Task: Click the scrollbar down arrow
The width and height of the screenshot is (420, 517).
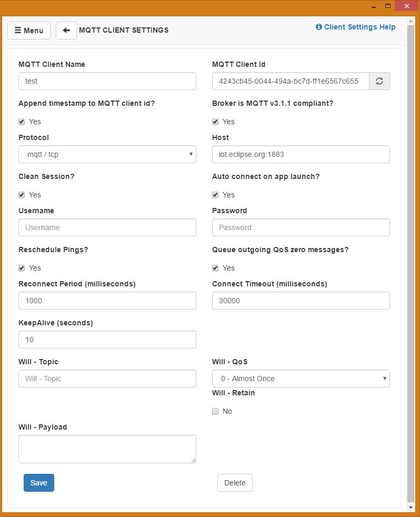Action: coord(411,508)
